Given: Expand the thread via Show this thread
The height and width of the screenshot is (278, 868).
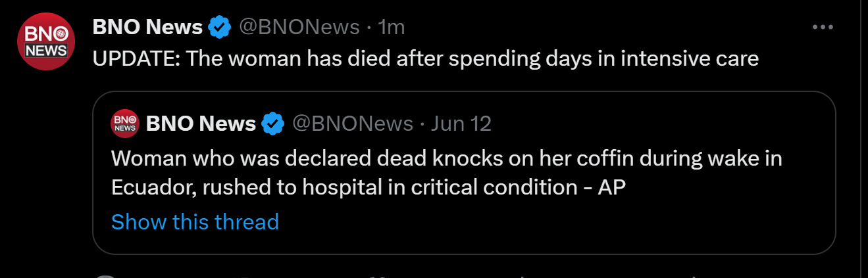Looking at the screenshot, I should point(195,221).
